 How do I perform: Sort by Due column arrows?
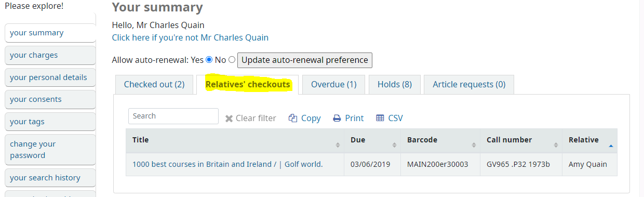click(x=394, y=145)
